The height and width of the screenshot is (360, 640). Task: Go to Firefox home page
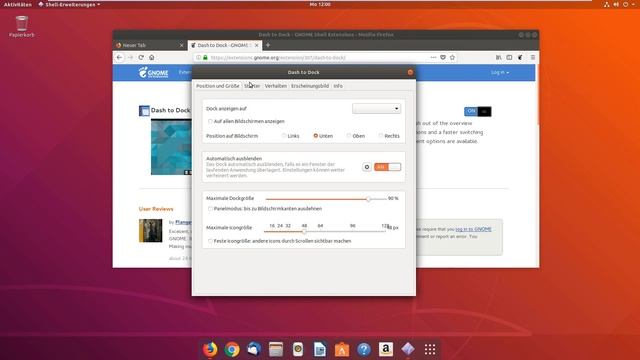click(x=152, y=58)
